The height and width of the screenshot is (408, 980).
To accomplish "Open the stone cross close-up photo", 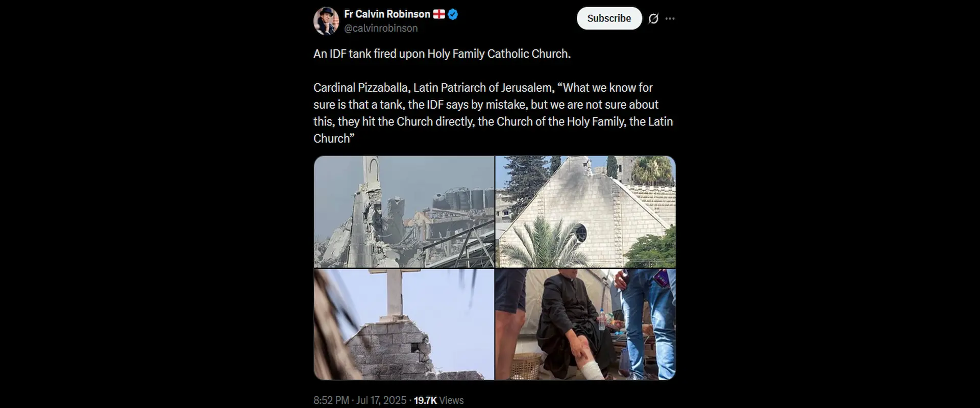I will click(404, 324).
